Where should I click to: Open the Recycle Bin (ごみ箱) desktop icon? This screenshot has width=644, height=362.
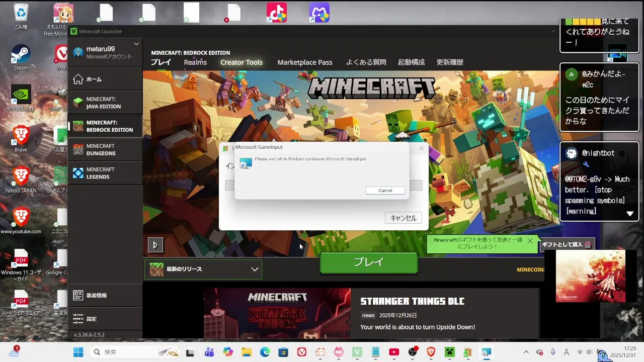(21, 17)
